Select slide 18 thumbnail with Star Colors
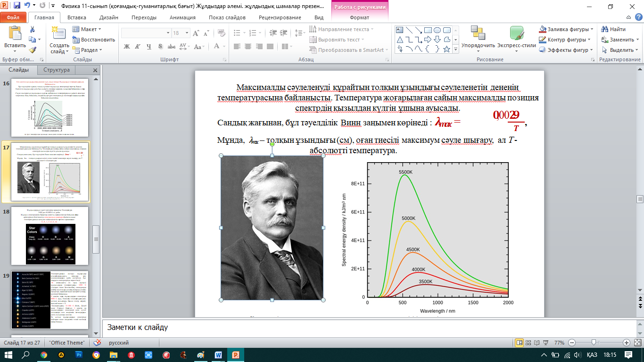644x362 pixels. coord(50,235)
